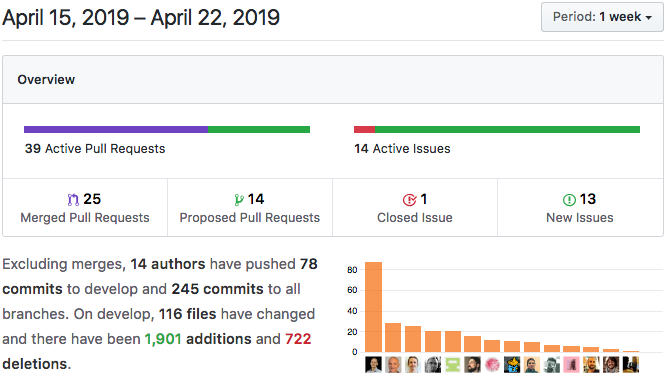Click the green branch icon beside 14
The image size is (665, 379).
(x=239, y=199)
